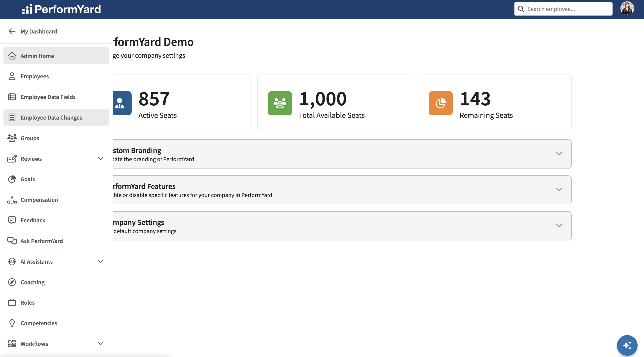Click the Compensation star icon
This screenshot has height=357, width=644.
(x=12, y=200)
